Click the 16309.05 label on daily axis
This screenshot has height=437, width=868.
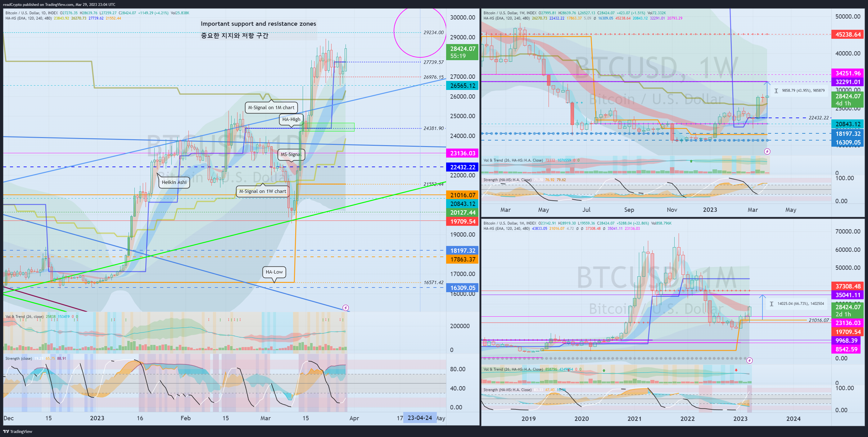click(x=462, y=288)
